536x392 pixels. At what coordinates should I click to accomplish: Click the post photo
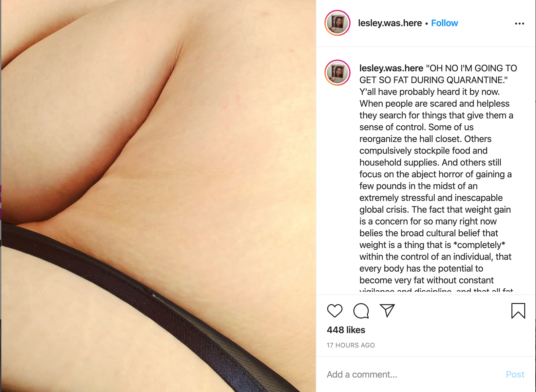pyautogui.click(x=159, y=196)
